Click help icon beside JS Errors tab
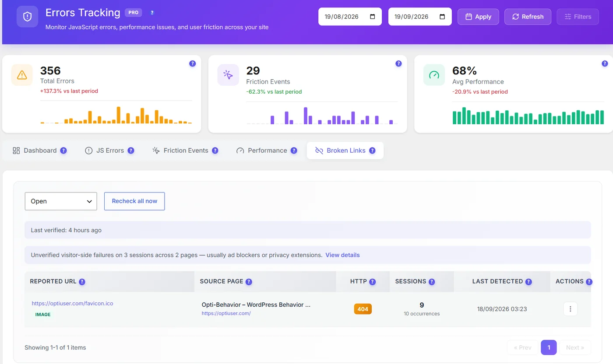 pyautogui.click(x=131, y=150)
